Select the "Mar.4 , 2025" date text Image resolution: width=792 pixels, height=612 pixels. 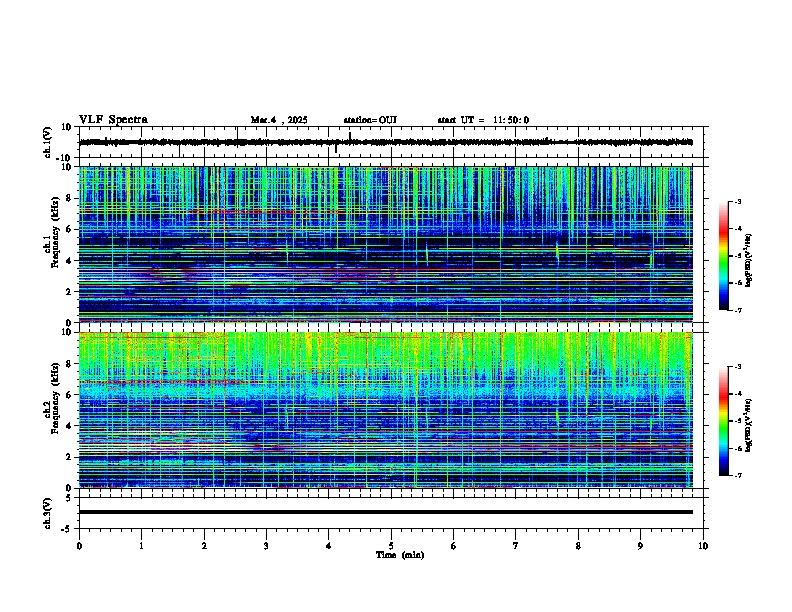click(279, 120)
